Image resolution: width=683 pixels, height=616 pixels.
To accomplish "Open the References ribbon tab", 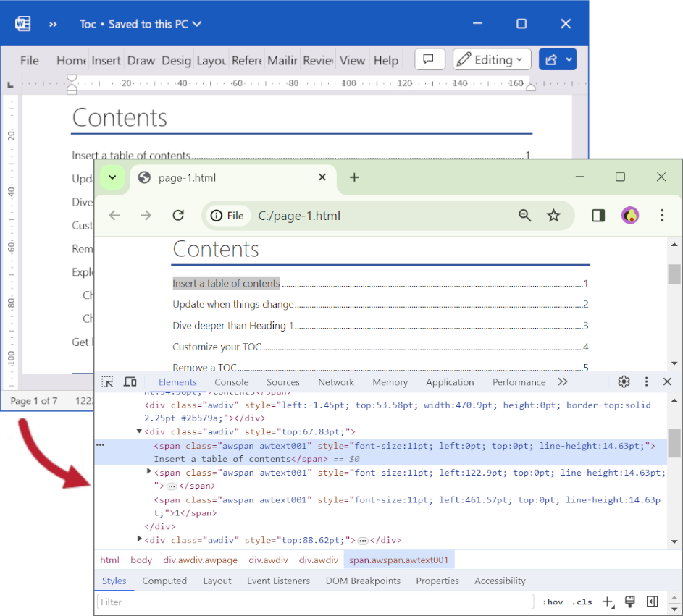I will point(246,61).
